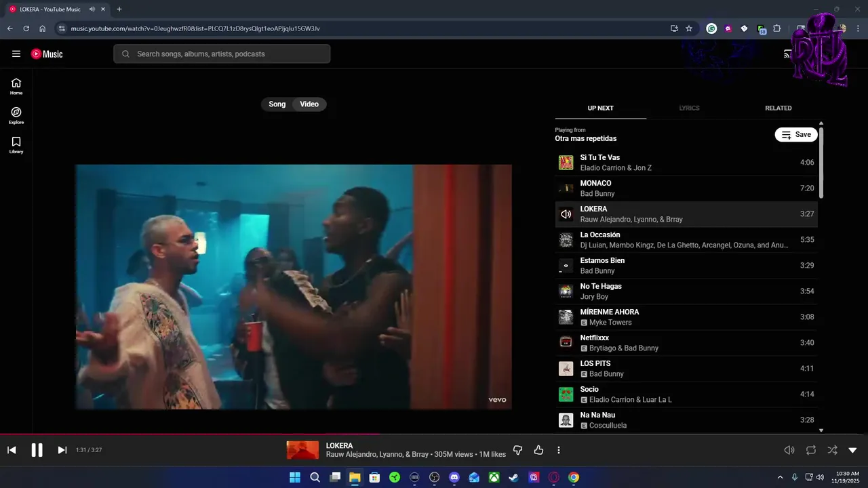Open the browser home page
Screen dimensions: 868x488
coord(42,28)
